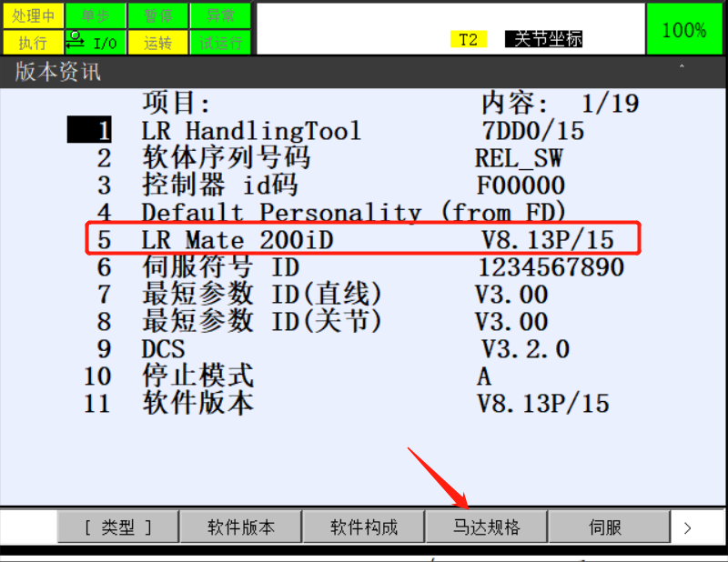Show next softkey page with > arrow
The height and width of the screenshot is (562, 728).
pyautogui.click(x=688, y=527)
